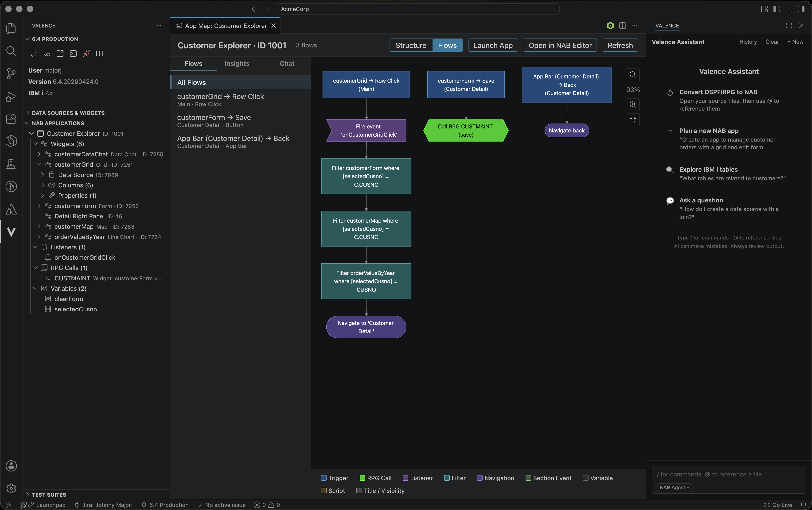Expand the customerDataChat widget node

point(39,154)
